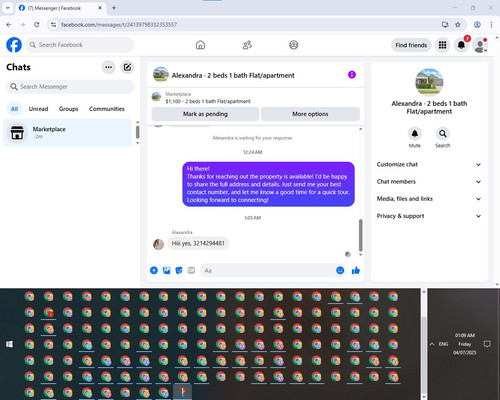
Task: Click the Facebook logo icon
Action: pos(14,45)
